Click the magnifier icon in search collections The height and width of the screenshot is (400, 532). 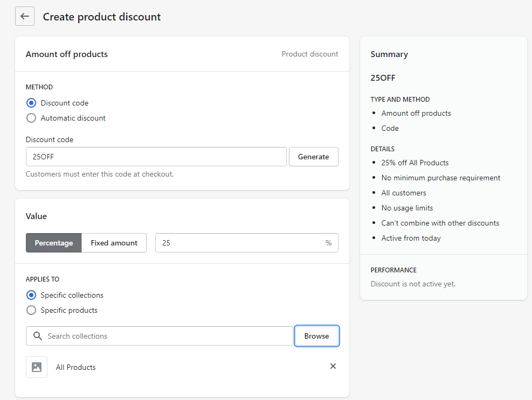click(37, 336)
